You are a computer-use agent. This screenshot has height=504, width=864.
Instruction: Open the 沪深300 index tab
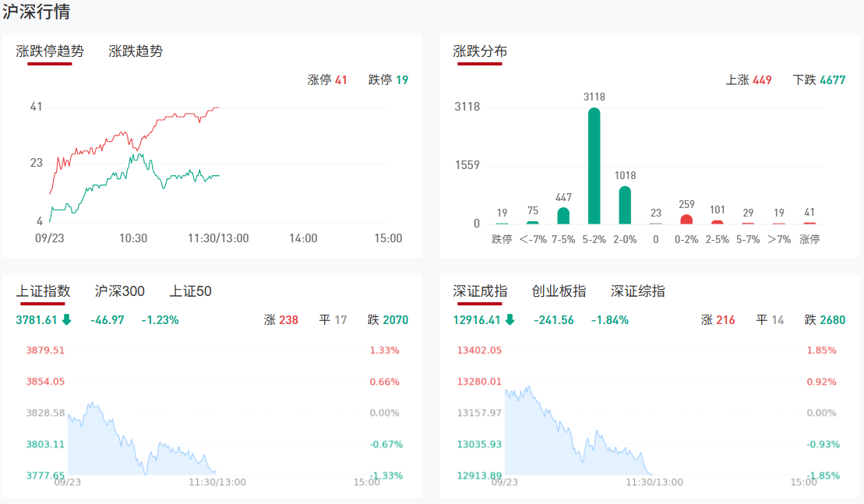(119, 291)
